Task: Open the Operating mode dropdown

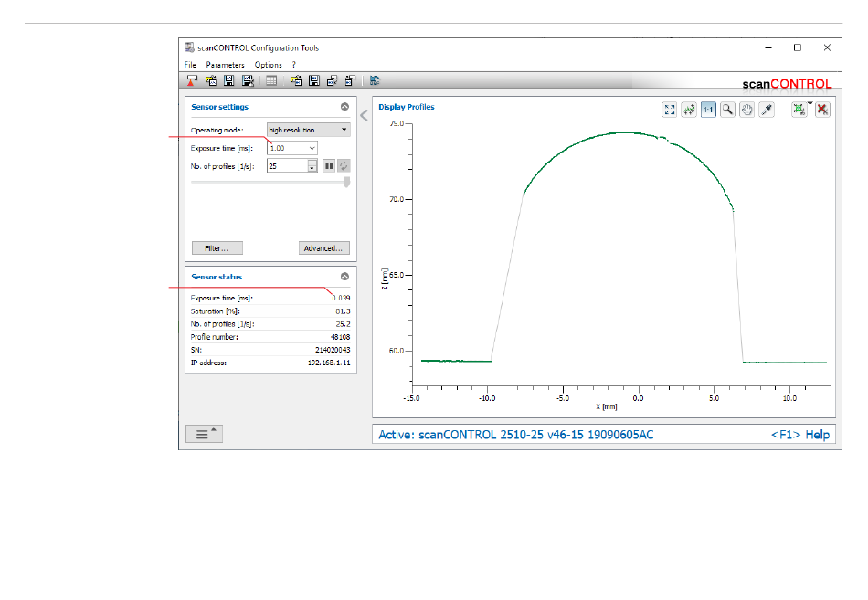Action: tap(308, 130)
